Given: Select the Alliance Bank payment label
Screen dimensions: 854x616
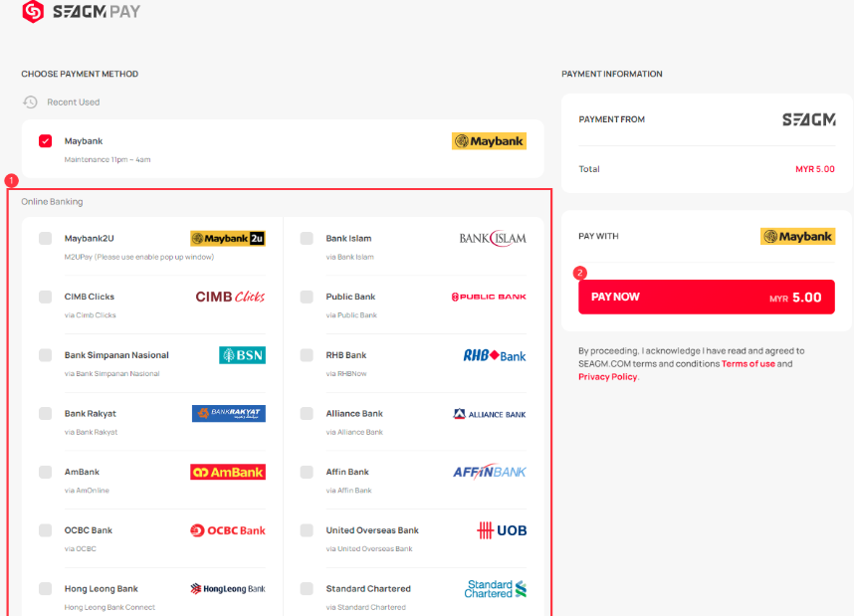Looking at the screenshot, I should click(x=354, y=414).
